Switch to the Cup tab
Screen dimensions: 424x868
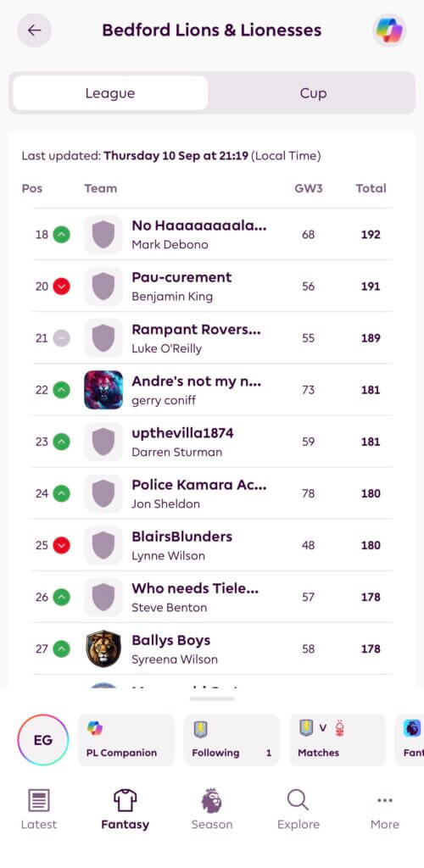click(x=313, y=93)
